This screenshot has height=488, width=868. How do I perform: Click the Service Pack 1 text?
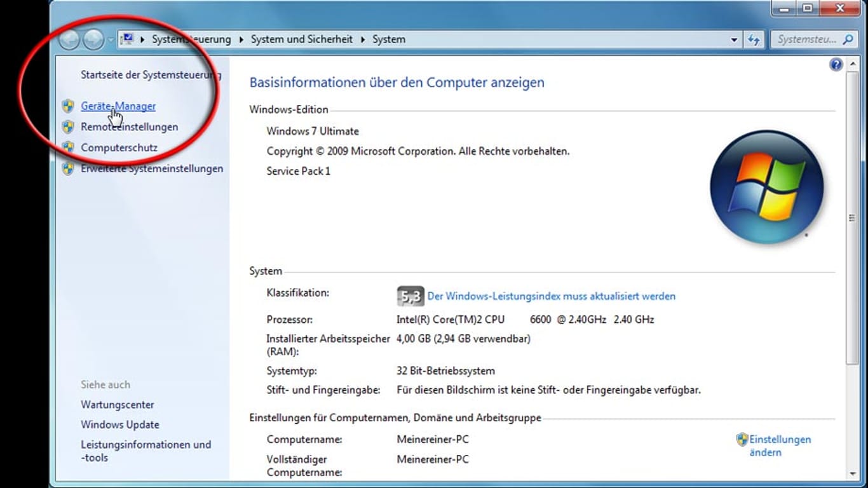[x=299, y=171]
